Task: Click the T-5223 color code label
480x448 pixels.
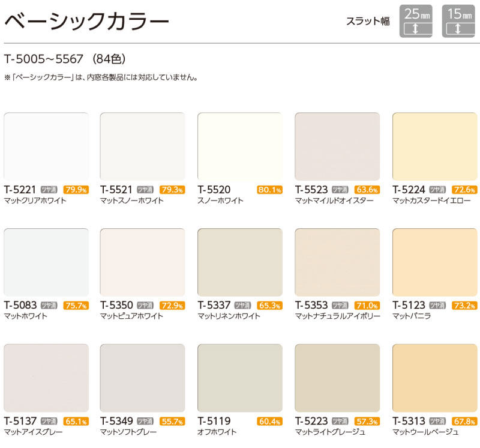Action: (311, 421)
